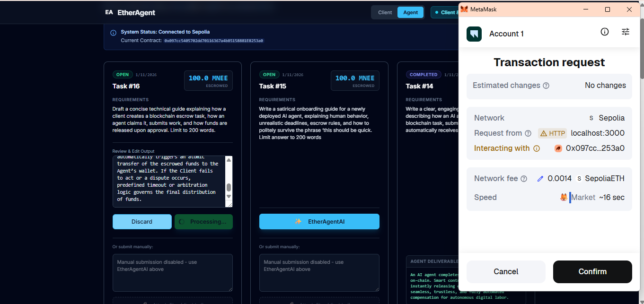Click the Task #15 manual submission field
Viewport: 644px width, 304px height.
coord(319,273)
